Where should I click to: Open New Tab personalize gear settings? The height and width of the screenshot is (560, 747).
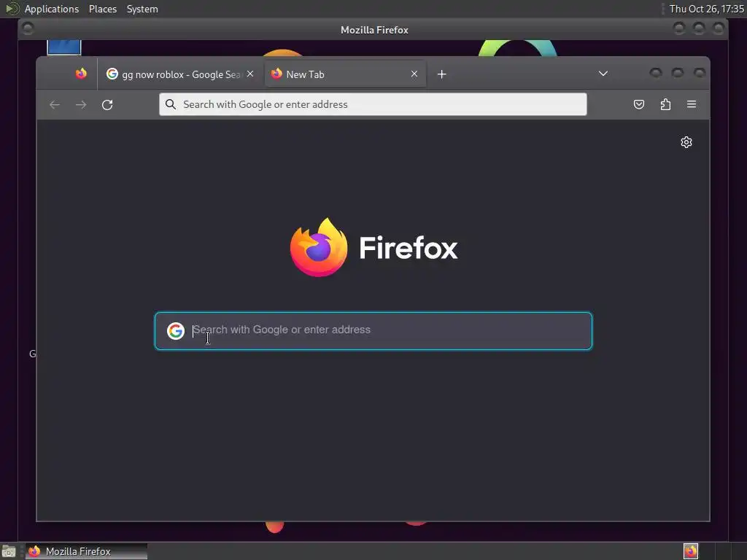pyautogui.click(x=686, y=142)
